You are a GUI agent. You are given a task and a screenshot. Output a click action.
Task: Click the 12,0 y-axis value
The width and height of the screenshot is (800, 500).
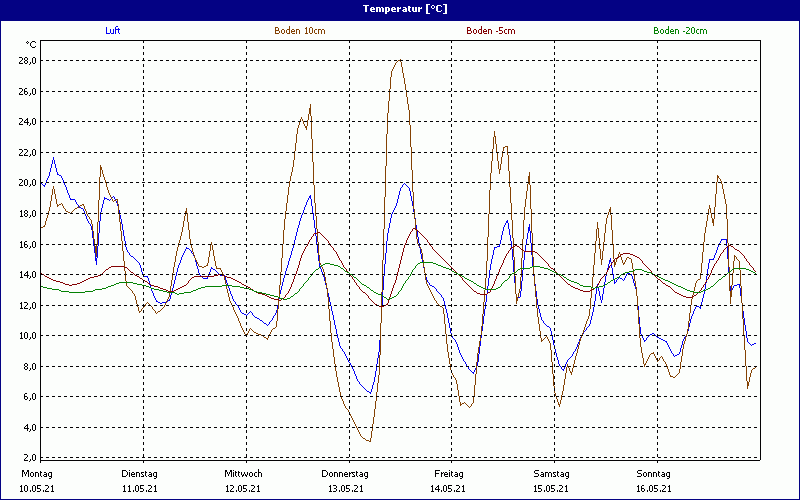click(x=28, y=306)
